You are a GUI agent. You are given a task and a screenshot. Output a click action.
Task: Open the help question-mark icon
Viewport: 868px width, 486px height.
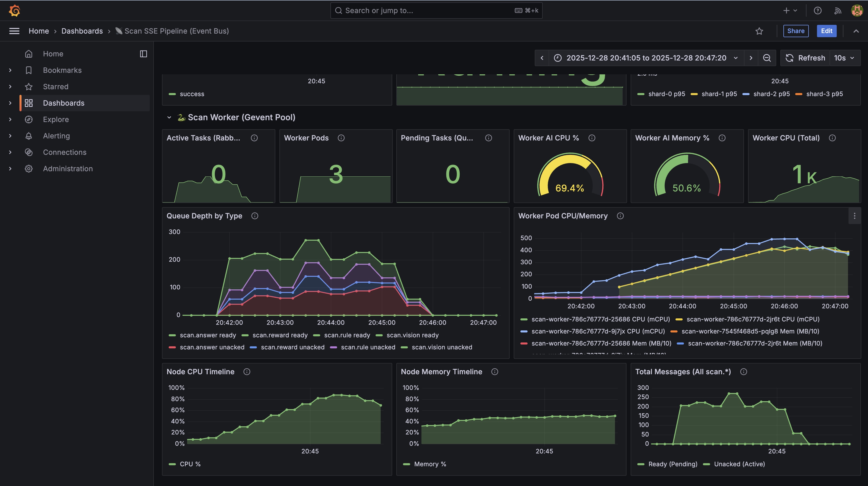pos(817,11)
